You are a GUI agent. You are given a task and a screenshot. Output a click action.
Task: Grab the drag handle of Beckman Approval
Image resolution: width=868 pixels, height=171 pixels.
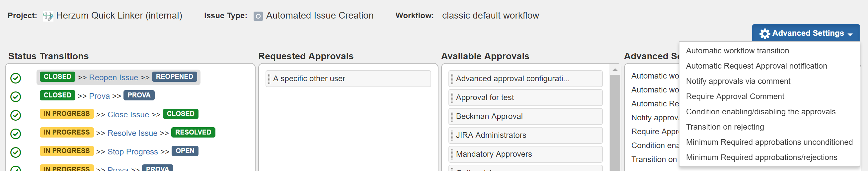click(x=452, y=116)
